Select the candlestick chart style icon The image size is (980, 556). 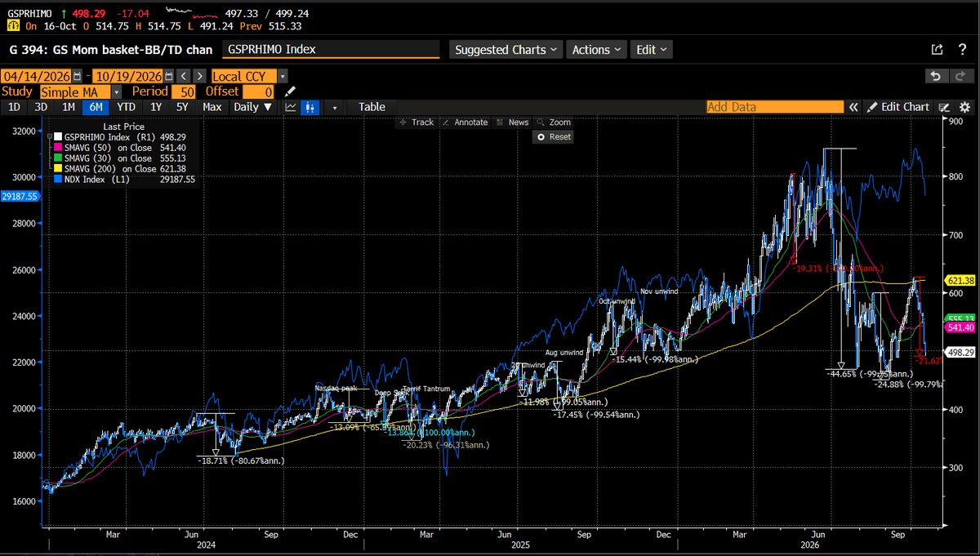(x=310, y=107)
